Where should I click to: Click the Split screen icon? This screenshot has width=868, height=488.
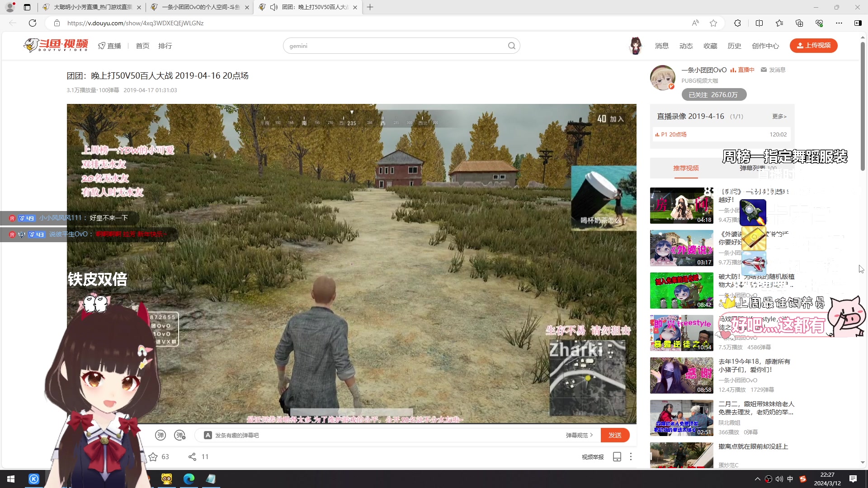[x=759, y=23]
